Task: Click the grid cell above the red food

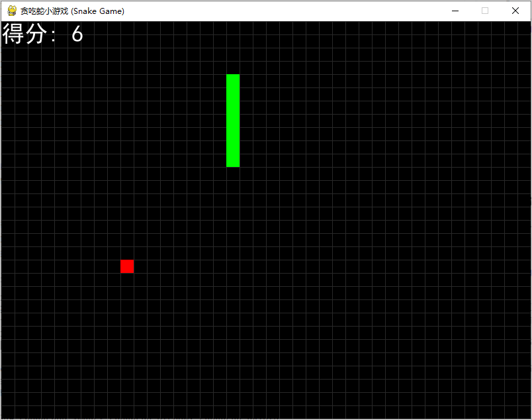Action: [x=126, y=252]
